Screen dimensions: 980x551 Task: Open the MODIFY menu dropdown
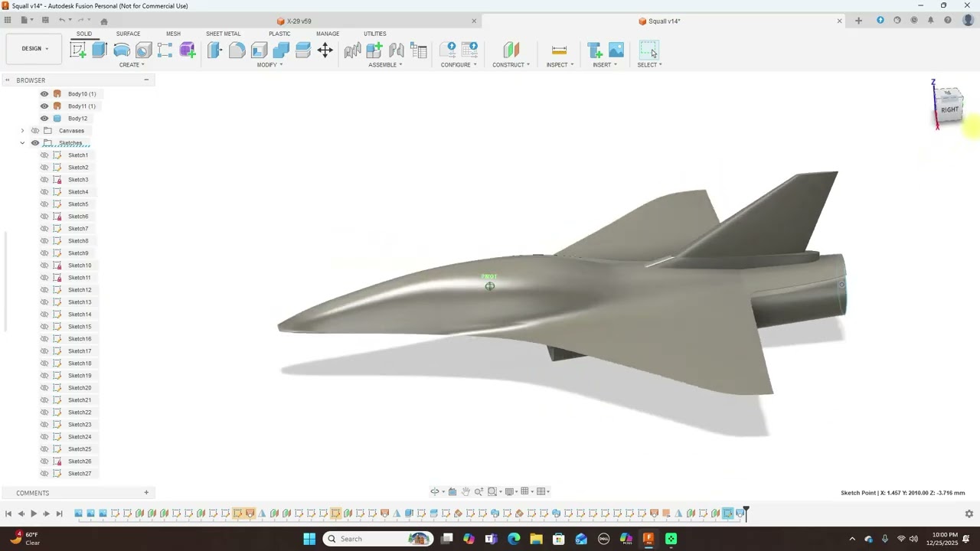click(269, 65)
